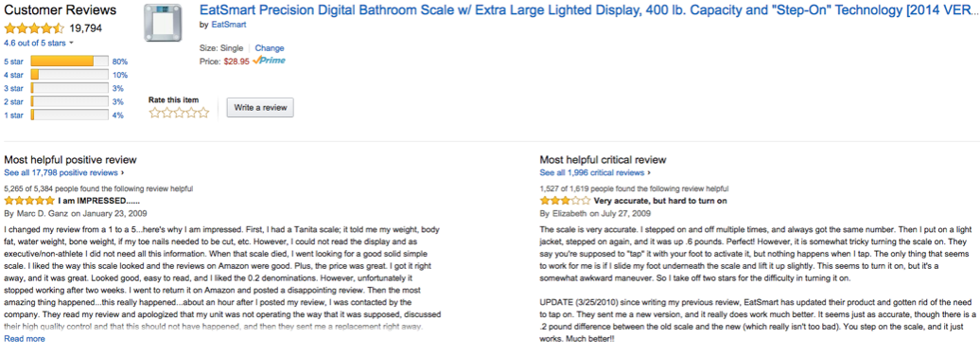This screenshot has width=980, height=357.
Task: Expand the 4.6 out of 5 stars dropdown
Action: [x=39, y=44]
